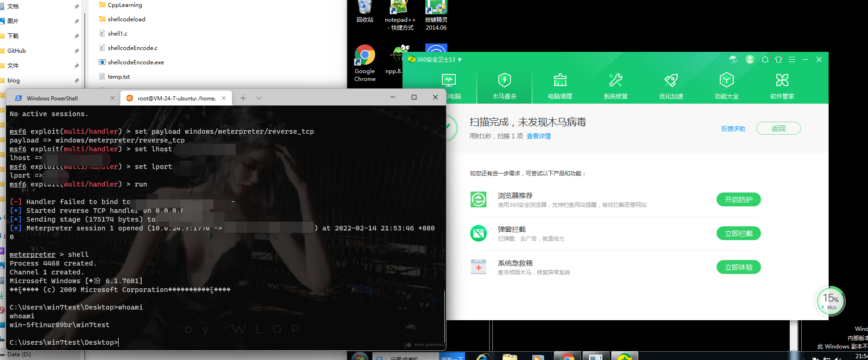The width and height of the screenshot is (868, 360).
Task: Click the plugin puzzle icon with red dot
Action: coord(765,59)
